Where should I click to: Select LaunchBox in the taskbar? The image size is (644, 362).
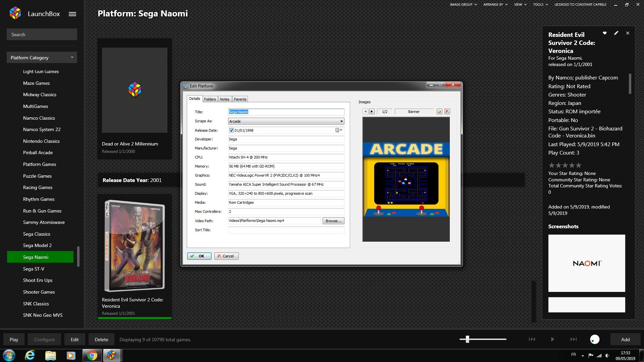tap(112, 355)
